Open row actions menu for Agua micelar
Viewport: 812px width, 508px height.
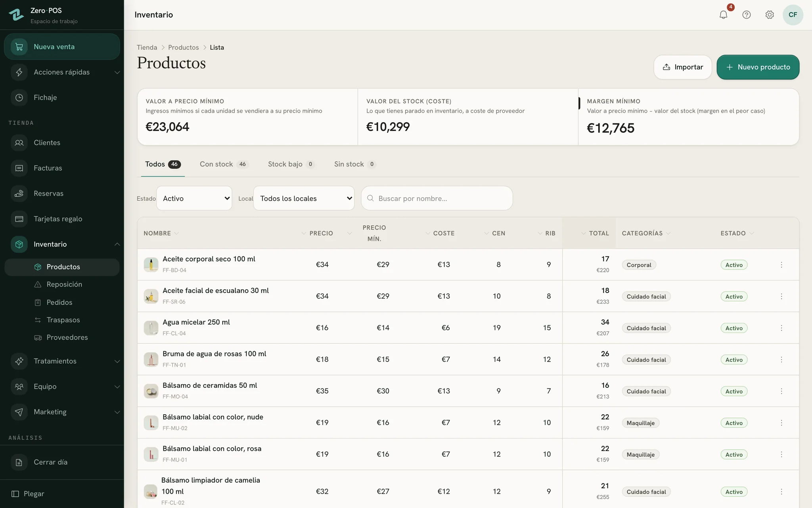(781, 328)
